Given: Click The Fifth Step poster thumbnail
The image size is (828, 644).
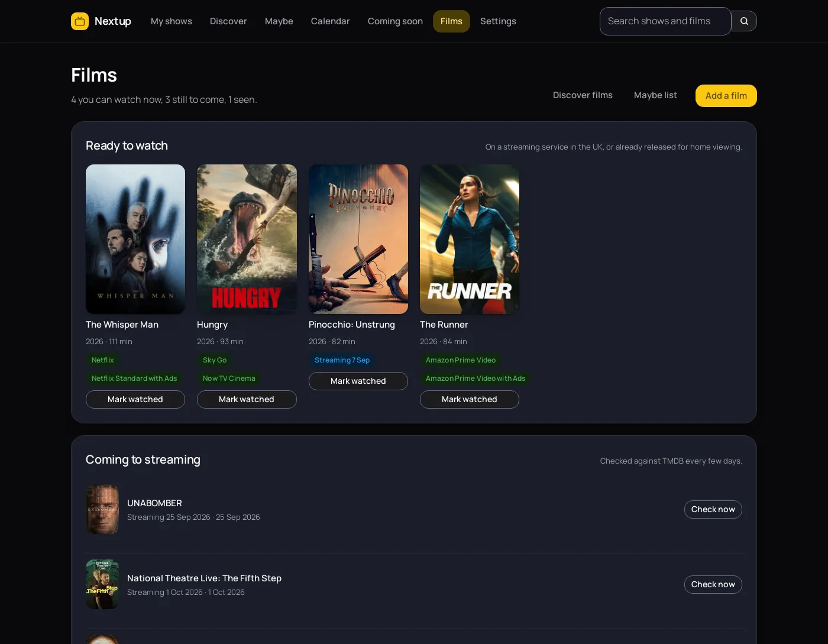Looking at the screenshot, I should (102, 584).
